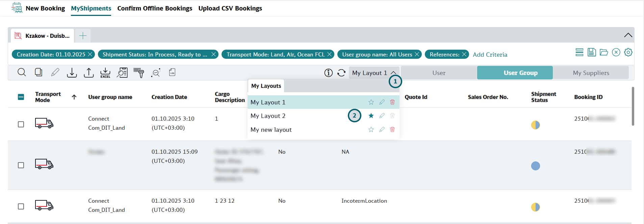
Task: Edit My Layout 1 using pencil icon
Action: pyautogui.click(x=382, y=102)
